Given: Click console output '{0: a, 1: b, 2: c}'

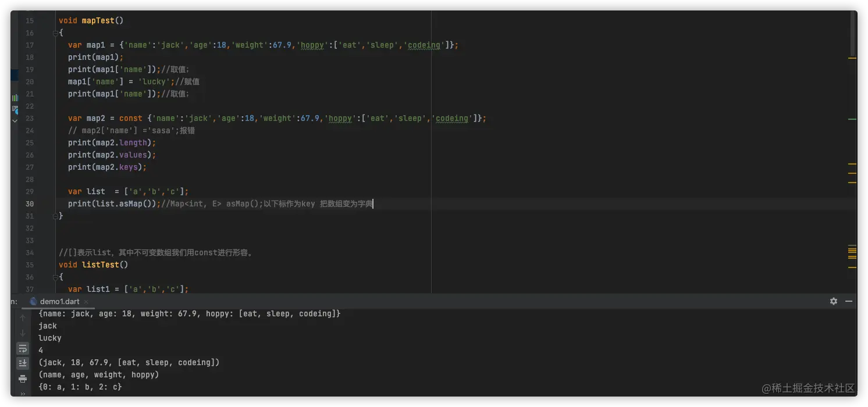Looking at the screenshot, I should click(80, 387).
